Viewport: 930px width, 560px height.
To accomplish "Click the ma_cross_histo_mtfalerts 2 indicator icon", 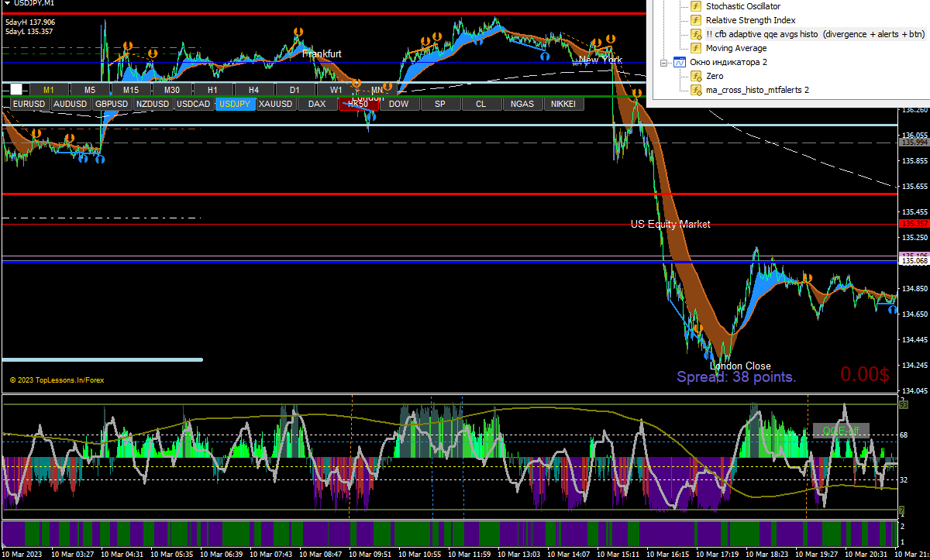I will pyautogui.click(x=696, y=90).
